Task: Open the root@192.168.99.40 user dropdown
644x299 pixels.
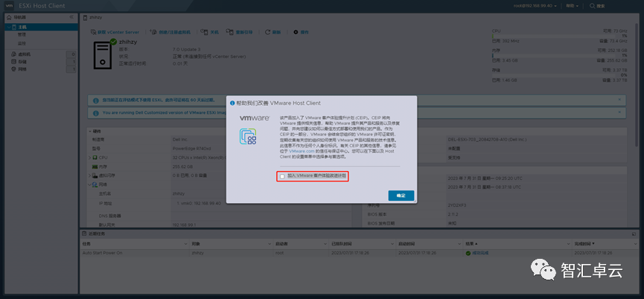Action: click(535, 6)
